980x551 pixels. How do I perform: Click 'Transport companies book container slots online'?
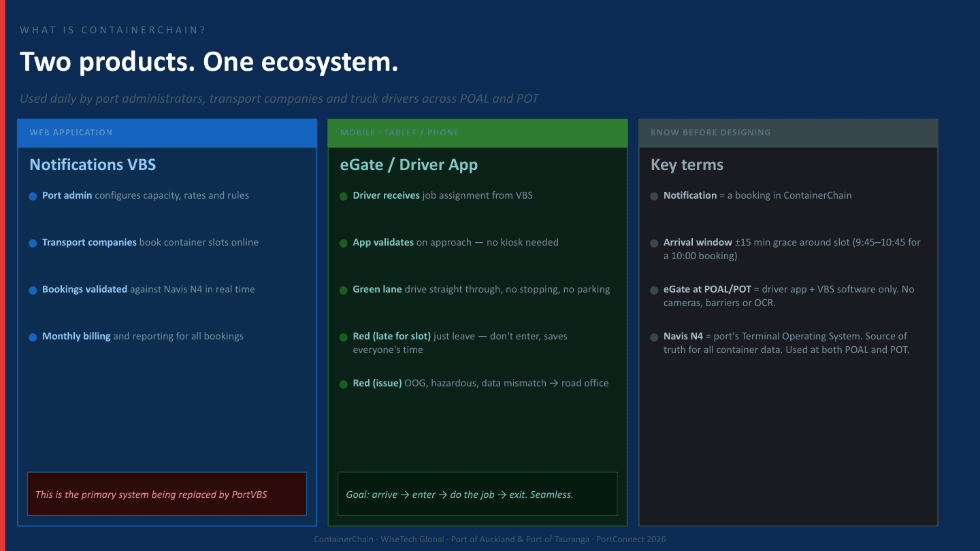click(150, 242)
